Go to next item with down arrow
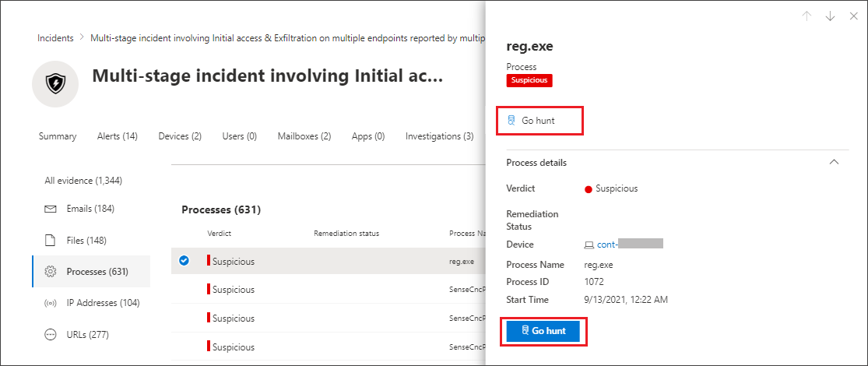This screenshot has height=366, width=868. 830,16
